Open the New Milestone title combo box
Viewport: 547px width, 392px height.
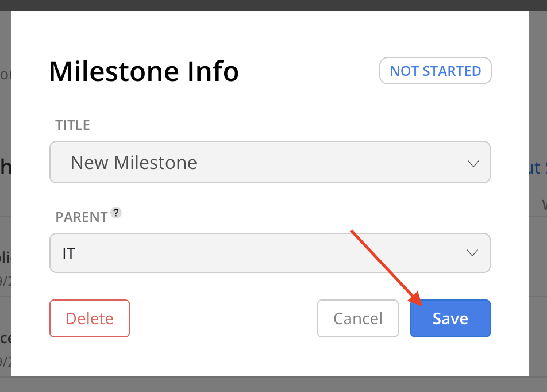[x=270, y=162]
